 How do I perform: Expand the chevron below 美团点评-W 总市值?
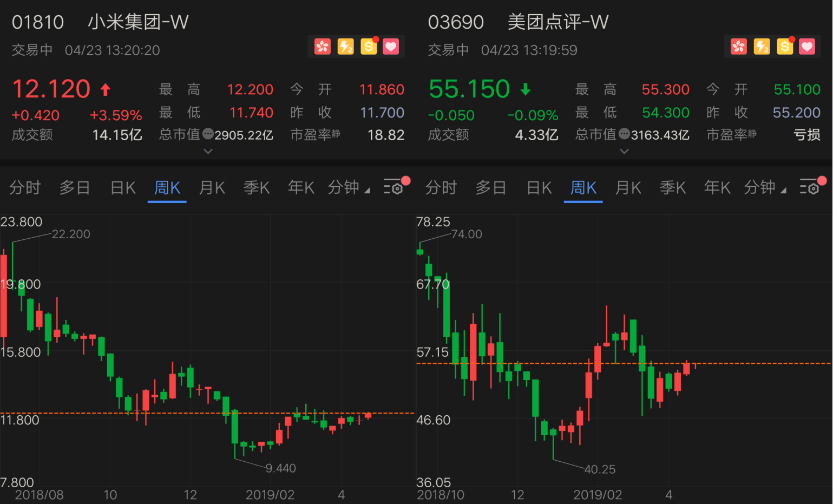(624, 152)
